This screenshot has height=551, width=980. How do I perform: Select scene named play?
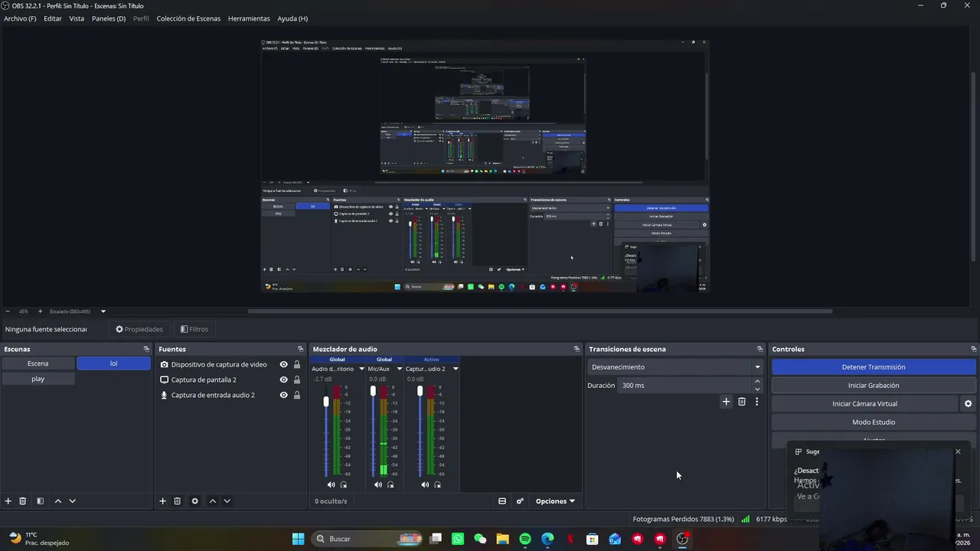point(38,379)
